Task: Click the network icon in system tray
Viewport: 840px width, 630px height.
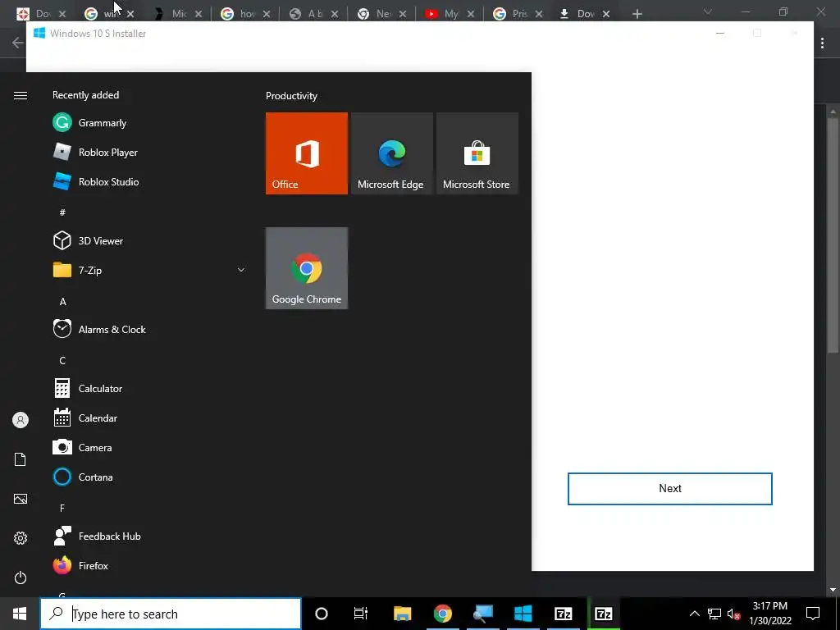Action: point(714,614)
